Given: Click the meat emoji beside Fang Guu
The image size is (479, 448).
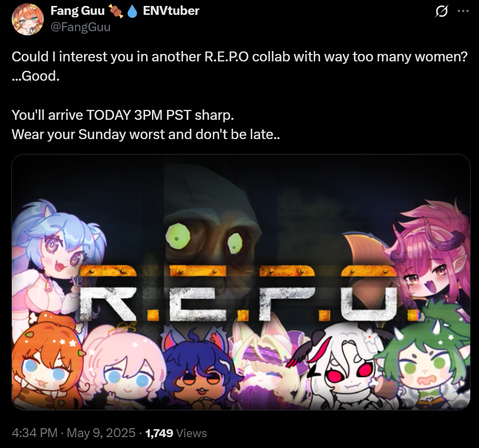Looking at the screenshot, I should click(116, 11).
